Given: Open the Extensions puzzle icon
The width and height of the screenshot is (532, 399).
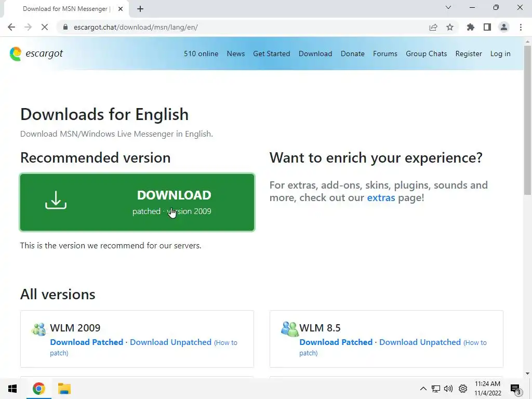Looking at the screenshot, I should (x=471, y=27).
